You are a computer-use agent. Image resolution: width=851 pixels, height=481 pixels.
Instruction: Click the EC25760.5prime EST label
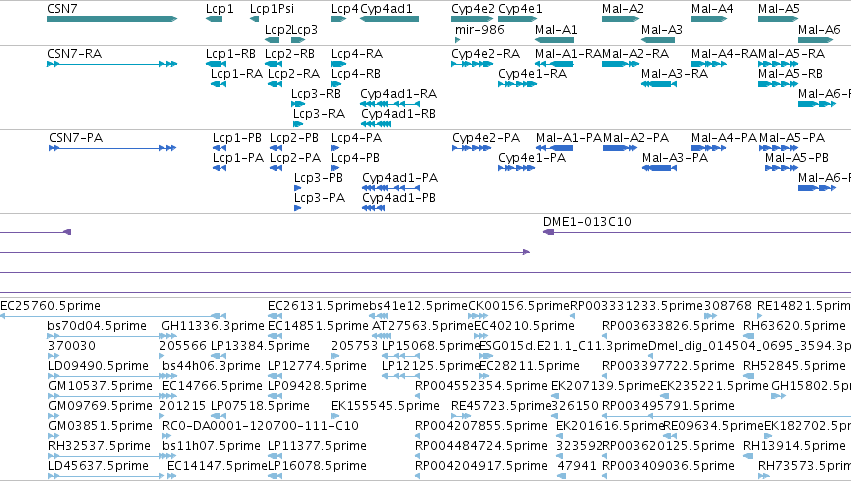(50, 306)
